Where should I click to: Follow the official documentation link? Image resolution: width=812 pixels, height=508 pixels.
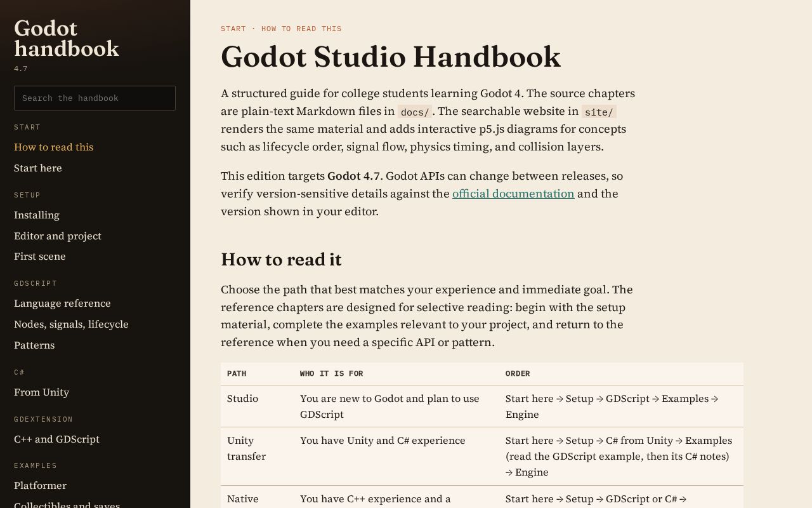tap(513, 194)
